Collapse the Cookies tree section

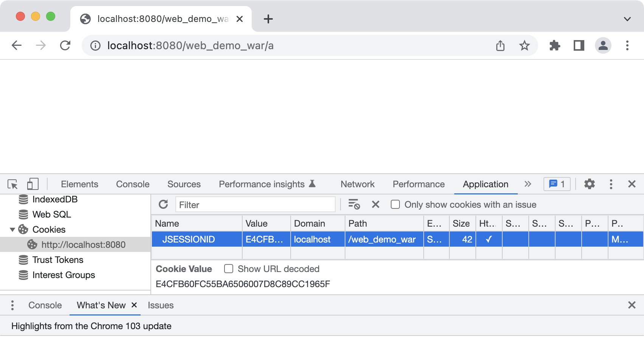[12, 230]
